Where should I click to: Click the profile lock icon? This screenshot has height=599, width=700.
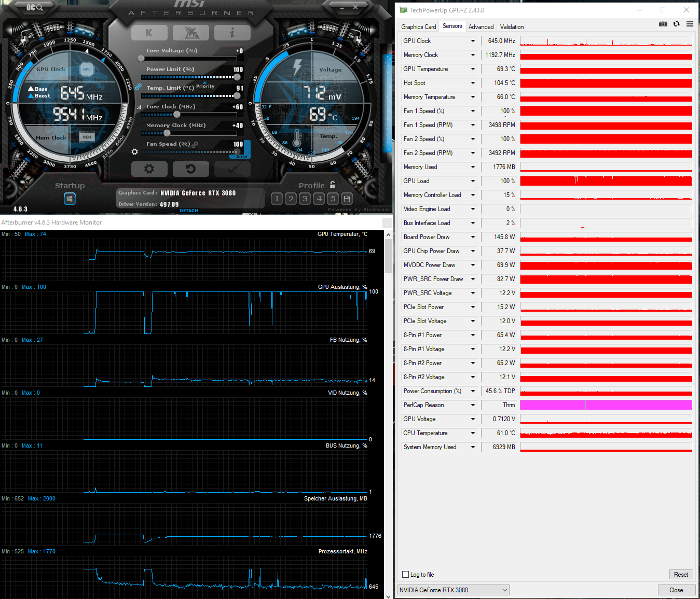(333, 185)
